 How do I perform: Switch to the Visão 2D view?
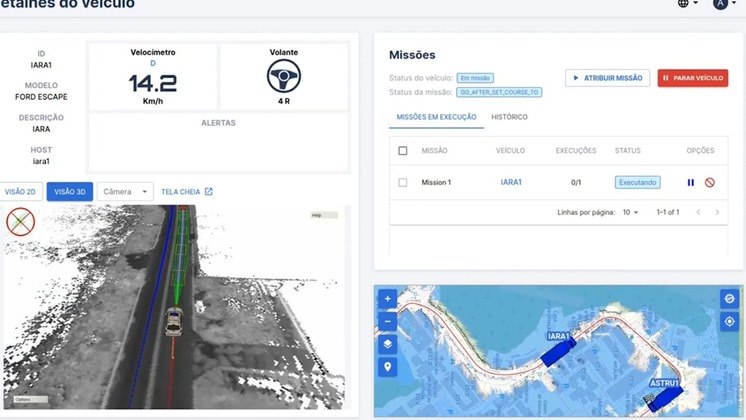21,191
